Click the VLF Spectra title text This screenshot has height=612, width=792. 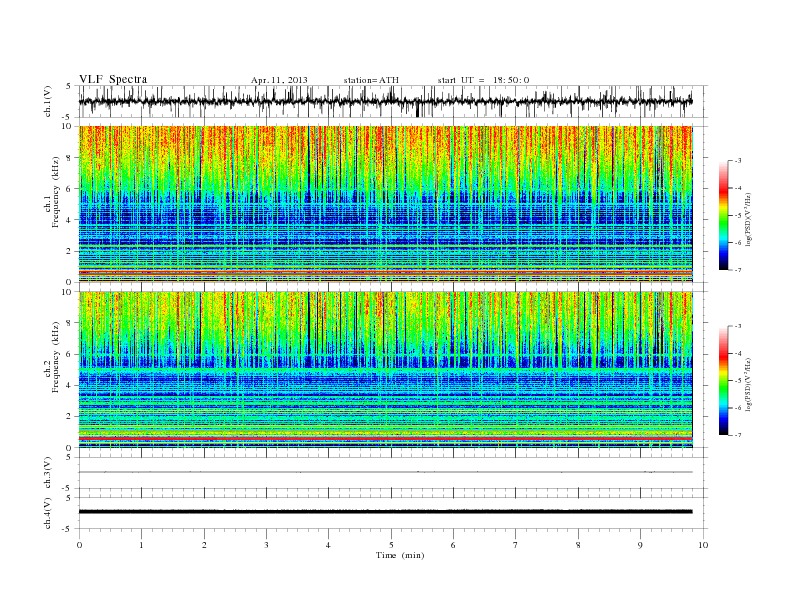[x=113, y=79]
